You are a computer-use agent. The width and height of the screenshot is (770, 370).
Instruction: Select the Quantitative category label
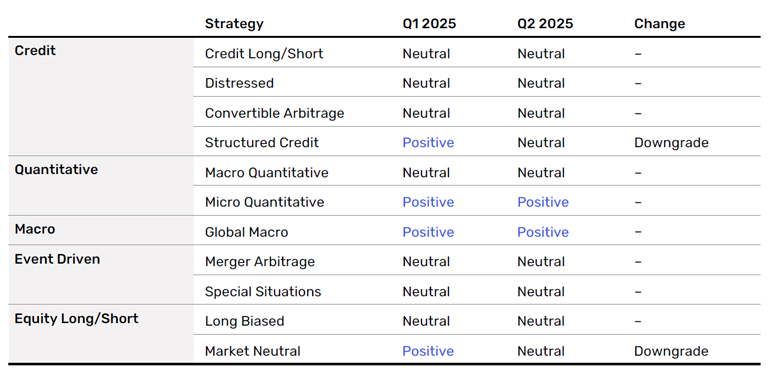56,170
